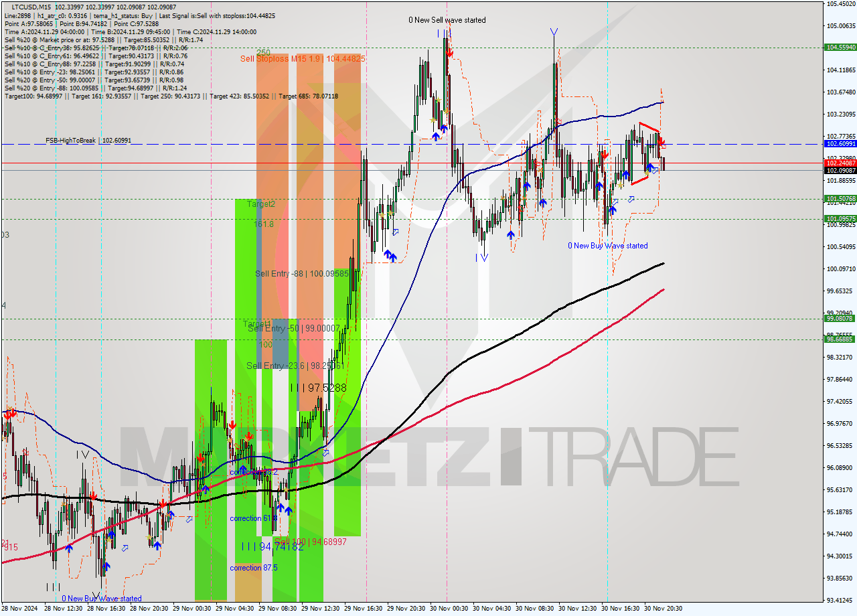
Task: Click the 'I I | 97.5288' wave label
Action: click(x=318, y=388)
